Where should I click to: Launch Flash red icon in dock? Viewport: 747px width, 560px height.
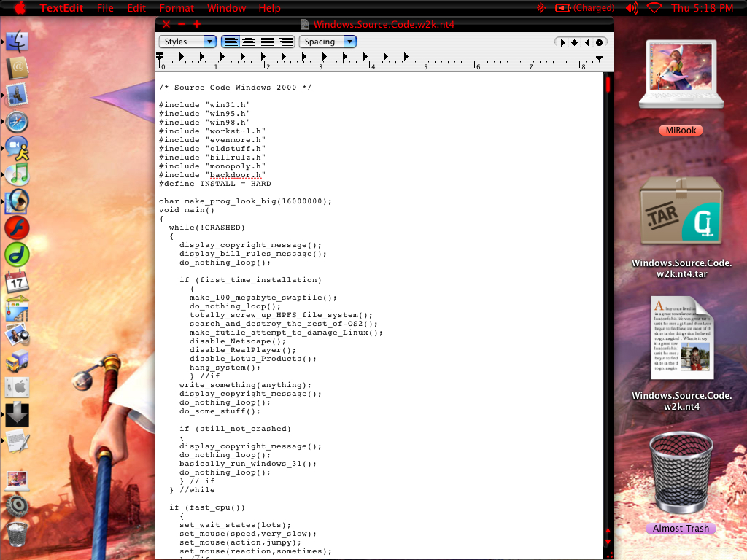point(18,227)
